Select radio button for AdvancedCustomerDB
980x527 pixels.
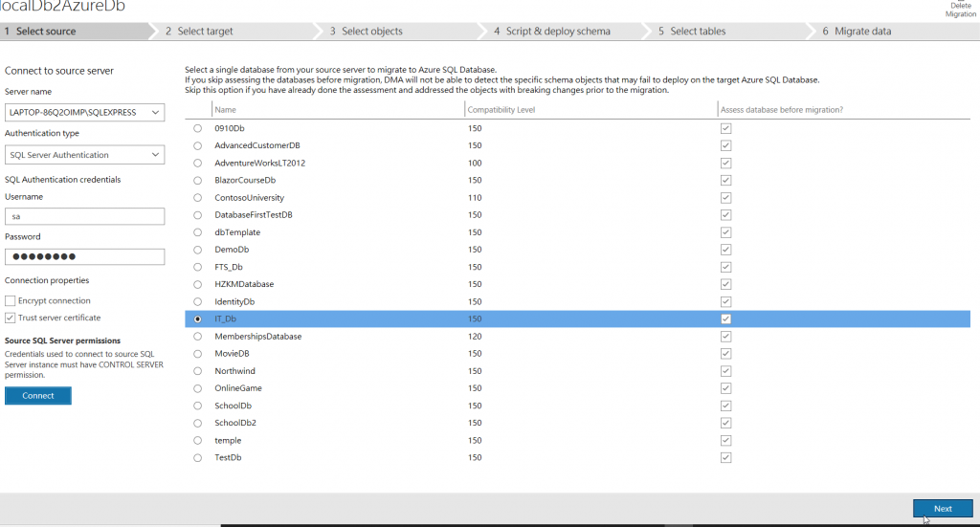tap(197, 145)
